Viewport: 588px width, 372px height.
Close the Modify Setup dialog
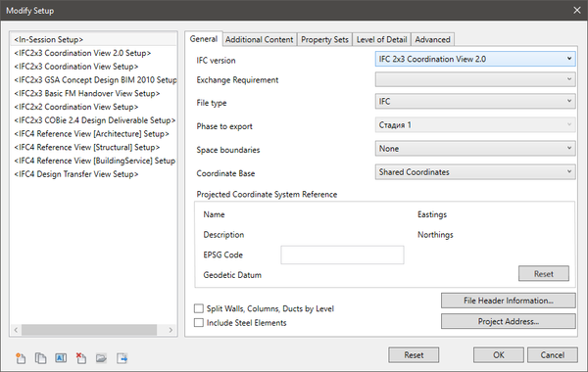[x=577, y=10]
